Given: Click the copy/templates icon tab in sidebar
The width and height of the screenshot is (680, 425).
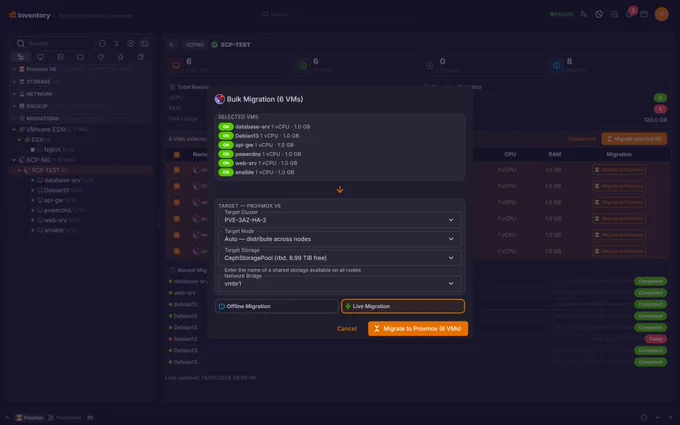Looking at the screenshot, I should [x=141, y=57].
